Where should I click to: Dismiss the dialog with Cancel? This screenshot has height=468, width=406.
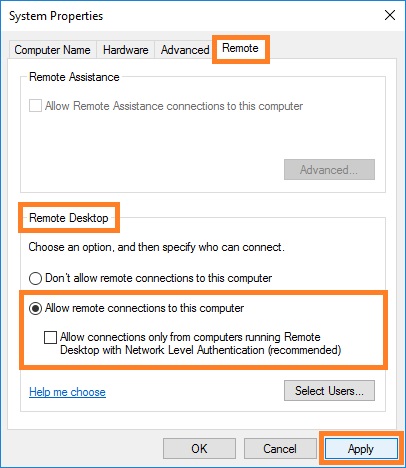(280, 448)
